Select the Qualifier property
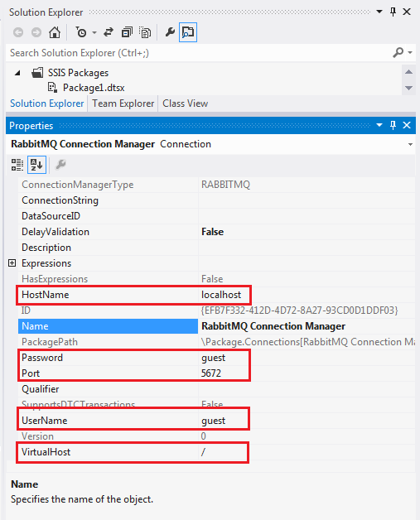The width and height of the screenshot is (420, 520). (x=40, y=389)
